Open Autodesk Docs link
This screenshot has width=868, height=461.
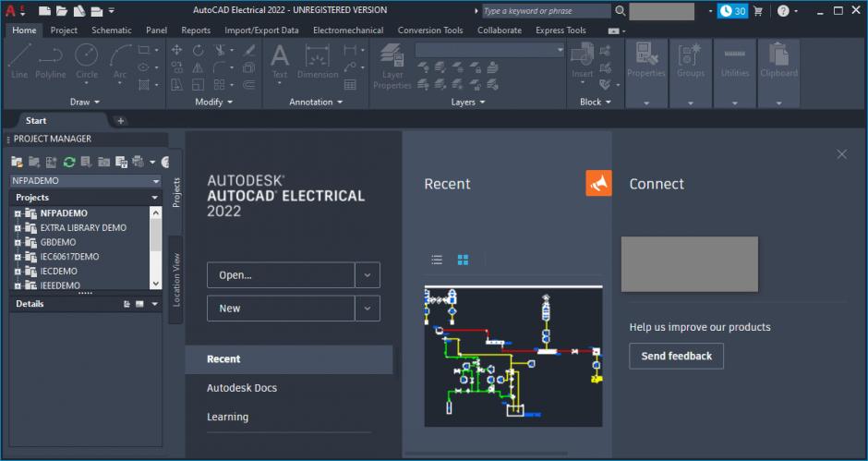point(242,388)
